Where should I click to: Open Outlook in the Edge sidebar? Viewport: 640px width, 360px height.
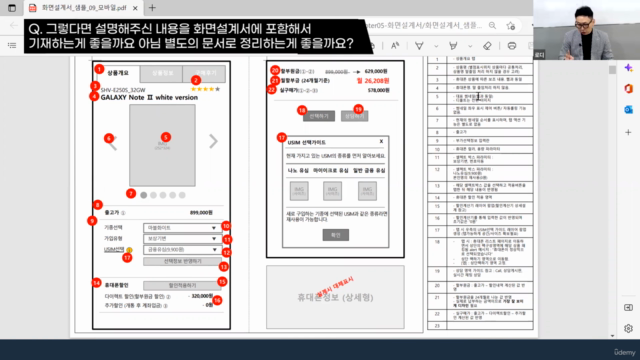(x=628, y=109)
